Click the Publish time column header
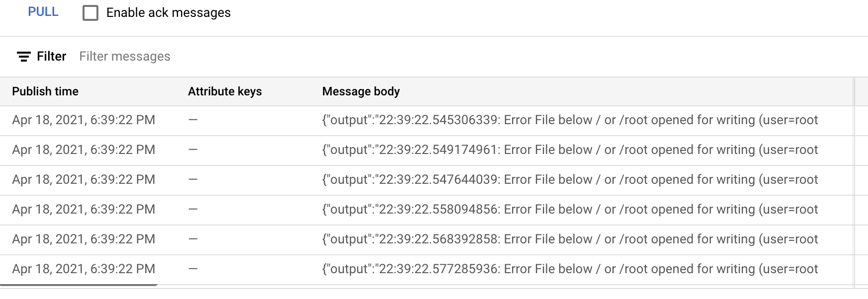 click(x=45, y=91)
